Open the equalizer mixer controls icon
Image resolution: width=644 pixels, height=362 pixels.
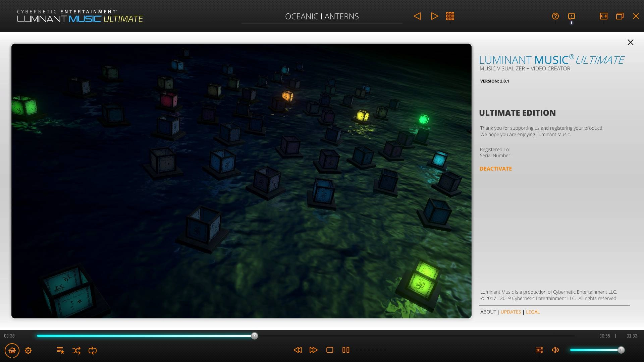[x=539, y=350]
